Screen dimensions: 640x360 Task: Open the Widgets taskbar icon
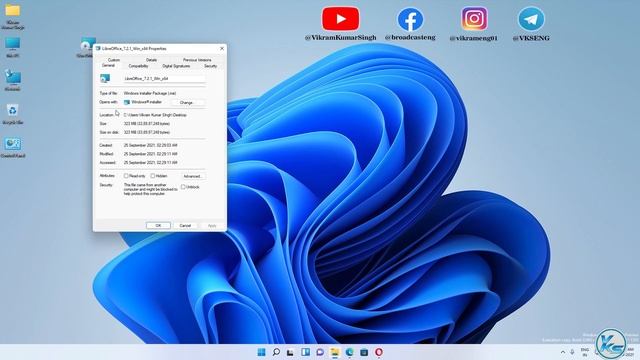tap(305, 352)
